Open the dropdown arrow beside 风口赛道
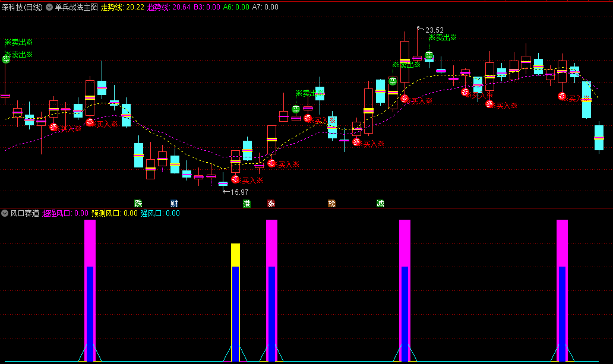 [5, 213]
